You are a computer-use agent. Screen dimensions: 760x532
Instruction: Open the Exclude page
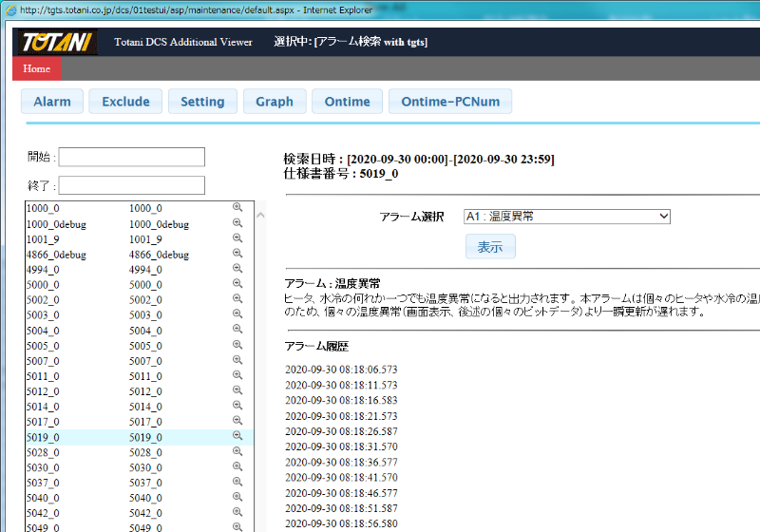coord(125,102)
